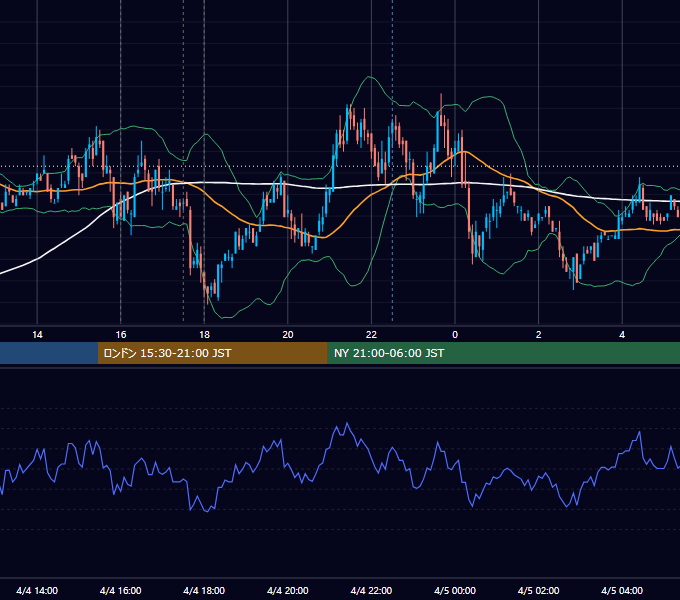Click the 2 hour label on price chart axis

(538, 335)
